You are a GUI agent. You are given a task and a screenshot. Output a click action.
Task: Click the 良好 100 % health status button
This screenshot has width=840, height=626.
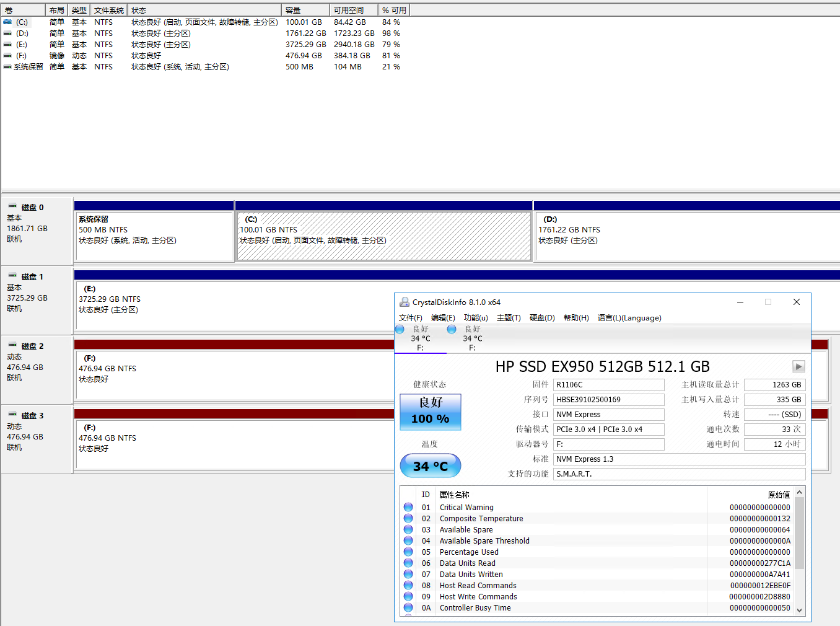tap(431, 412)
